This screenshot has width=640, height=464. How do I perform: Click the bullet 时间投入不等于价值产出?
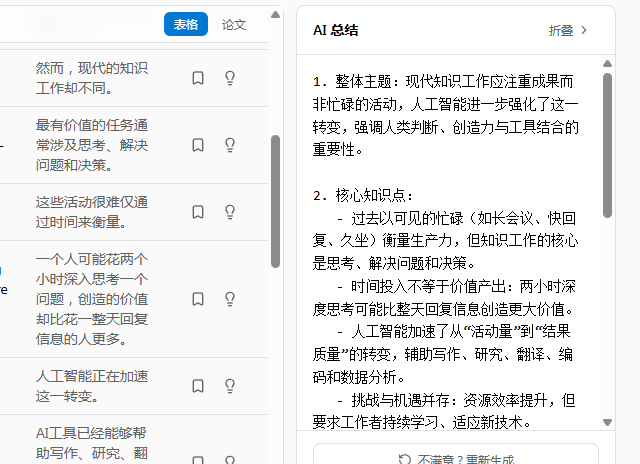[444, 298]
